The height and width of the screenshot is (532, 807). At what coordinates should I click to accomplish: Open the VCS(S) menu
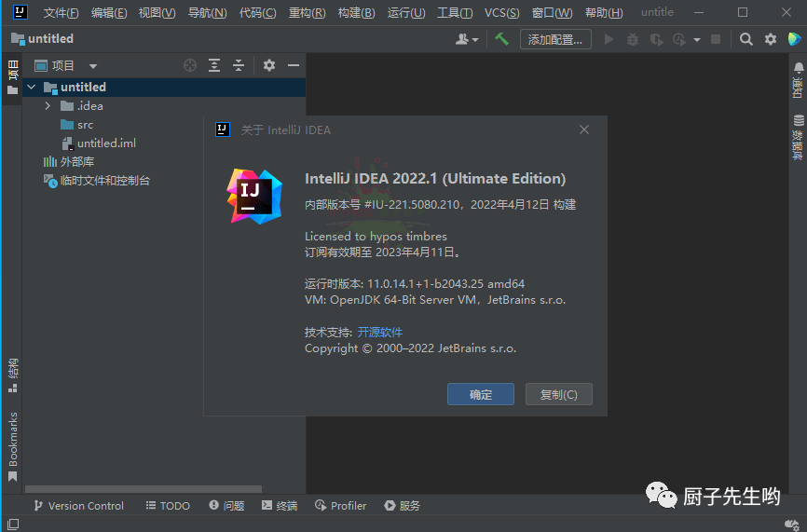(x=501, y=12)
